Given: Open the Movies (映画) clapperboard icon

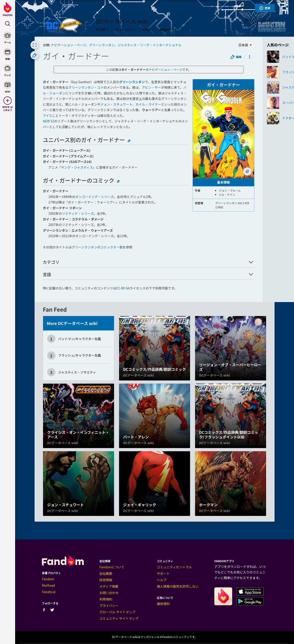Looking at the screenshot, I should 8,52.
